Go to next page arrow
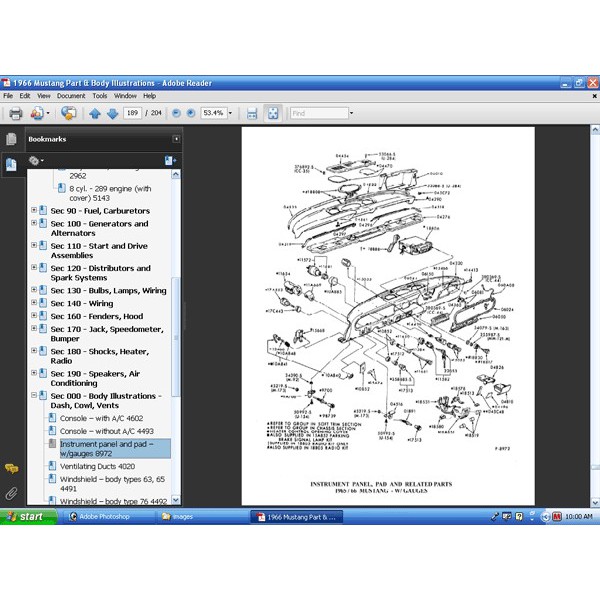The height and width of the screenshot is (600, 600). [112, 114]
